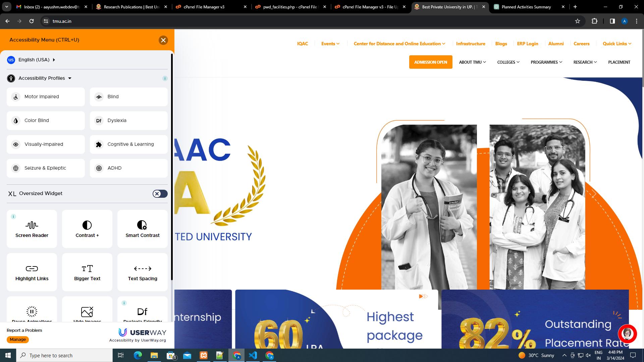Activate the Contrast + option
The height and width of the screenshot is (362, 644).
[87, 229]
